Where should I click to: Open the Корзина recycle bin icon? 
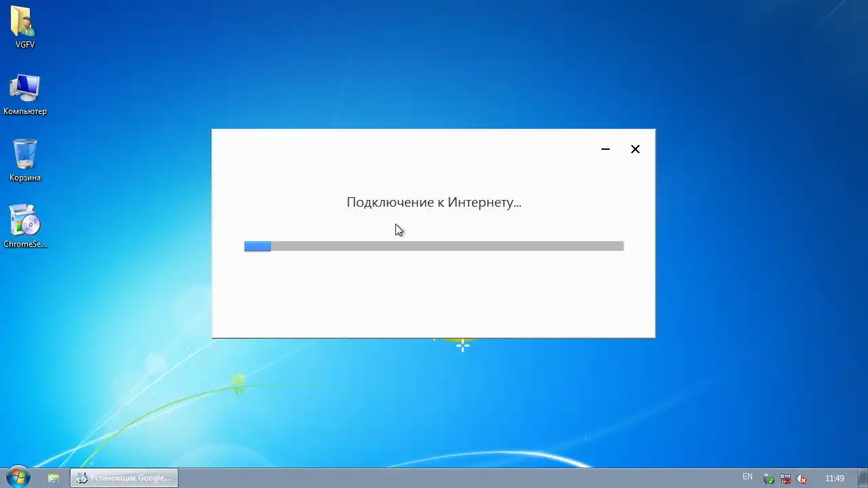25,161
